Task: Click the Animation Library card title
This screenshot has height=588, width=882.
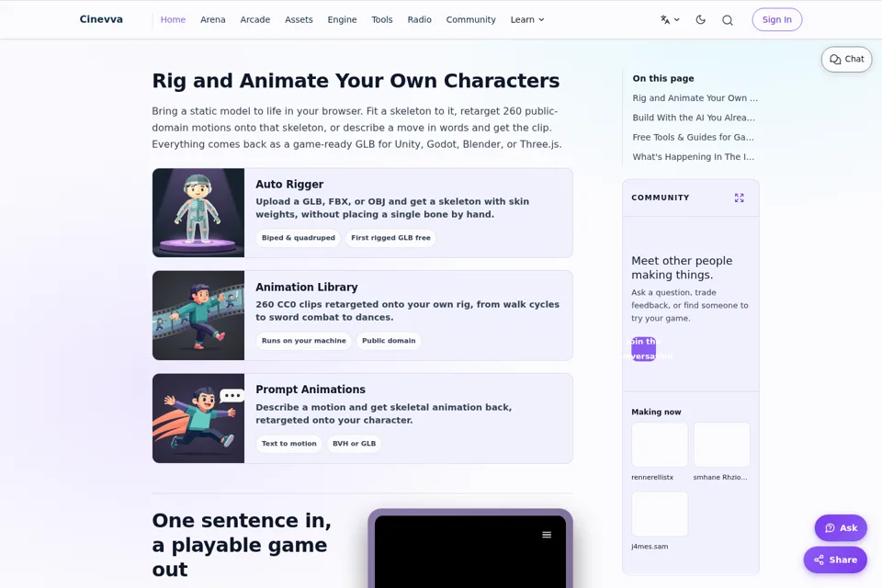Action: [x=307, y=287]
